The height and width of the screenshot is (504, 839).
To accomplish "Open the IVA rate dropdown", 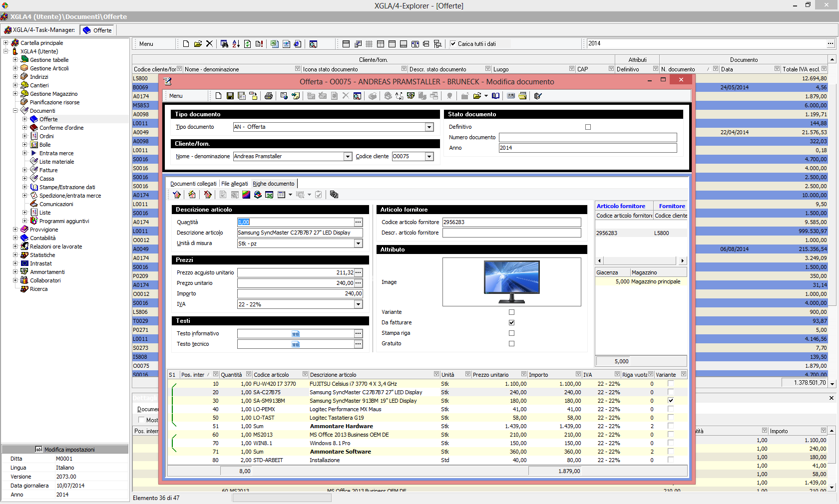I will [358, 304].
